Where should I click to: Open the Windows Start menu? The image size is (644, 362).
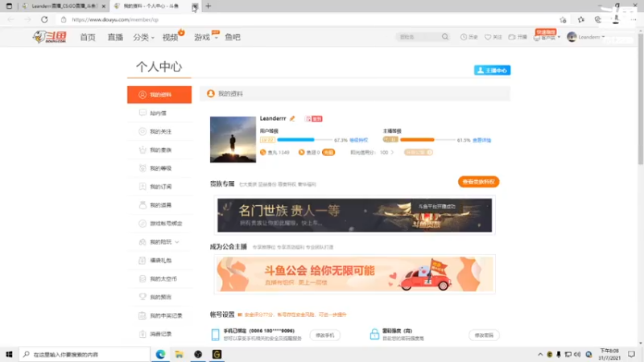tap(9, 354)
